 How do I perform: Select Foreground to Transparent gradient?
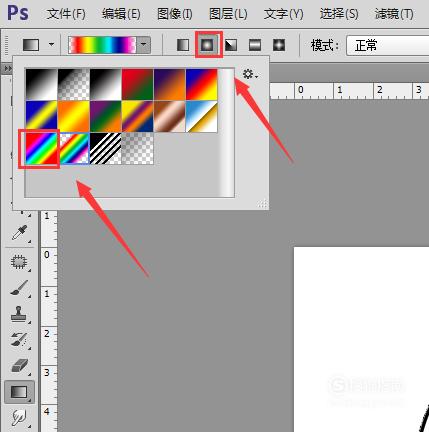74,84
